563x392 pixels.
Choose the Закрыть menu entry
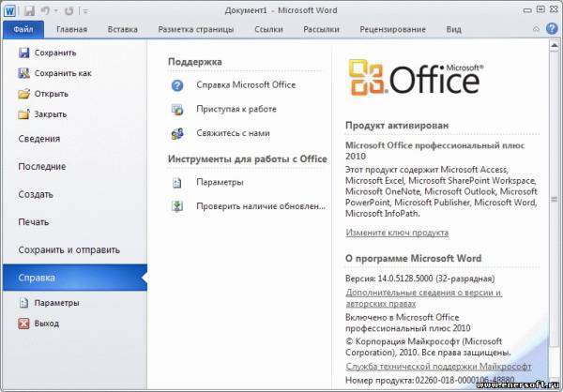click(x=42, y=114)
